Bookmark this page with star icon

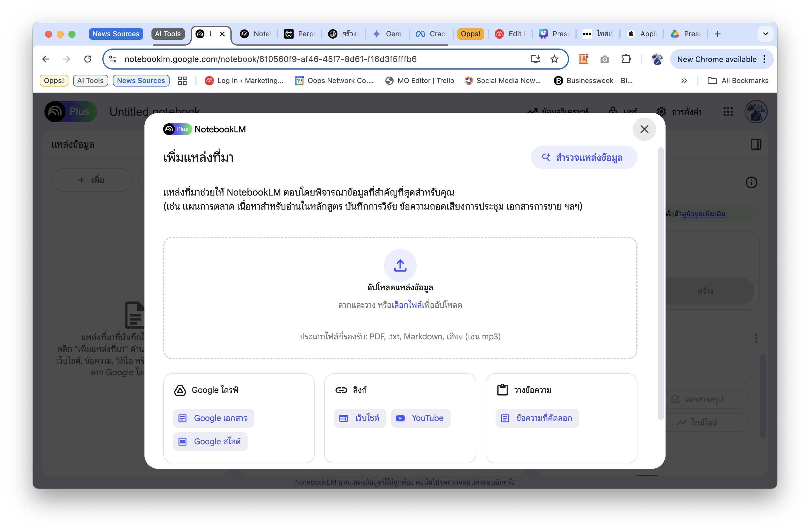pyautogui.click(x=554, y=59)
